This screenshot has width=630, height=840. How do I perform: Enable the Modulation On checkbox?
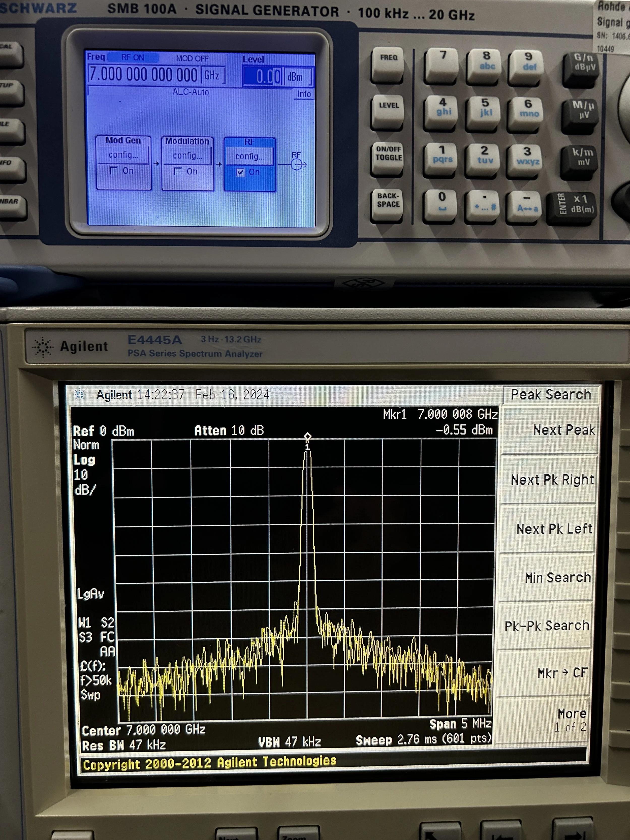click(177, 171)
